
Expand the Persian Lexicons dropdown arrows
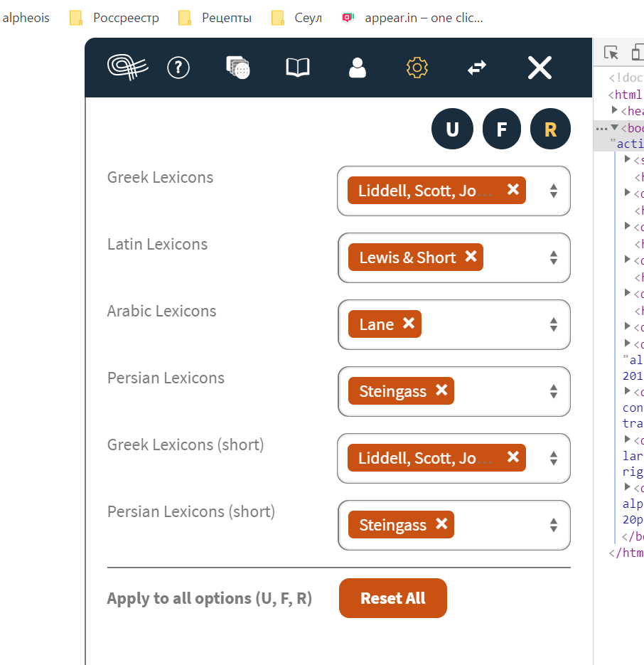(x=553, y=391)
